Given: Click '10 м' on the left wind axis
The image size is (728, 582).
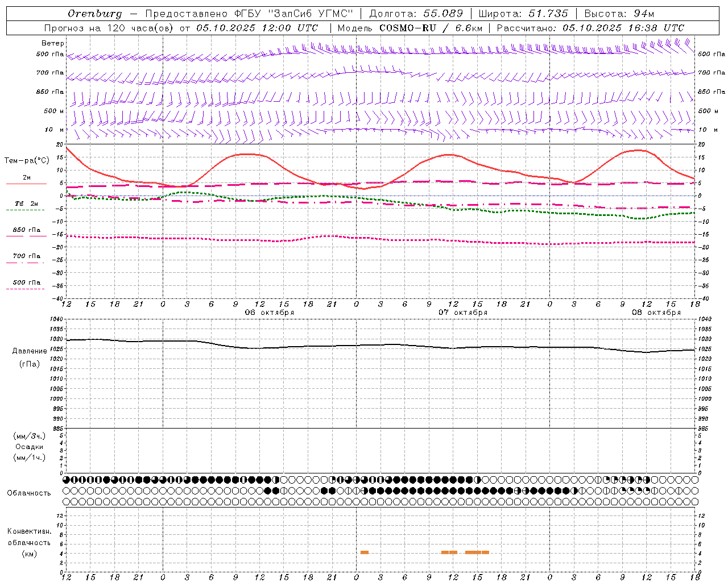Looking at the screenshot, I should coord(55,130).
